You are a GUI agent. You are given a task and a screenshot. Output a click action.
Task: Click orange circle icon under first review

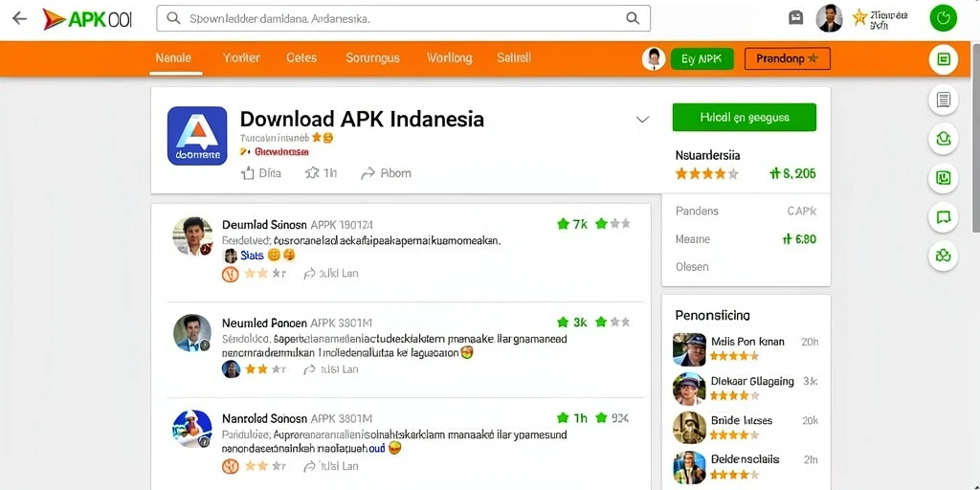[231, 274]
